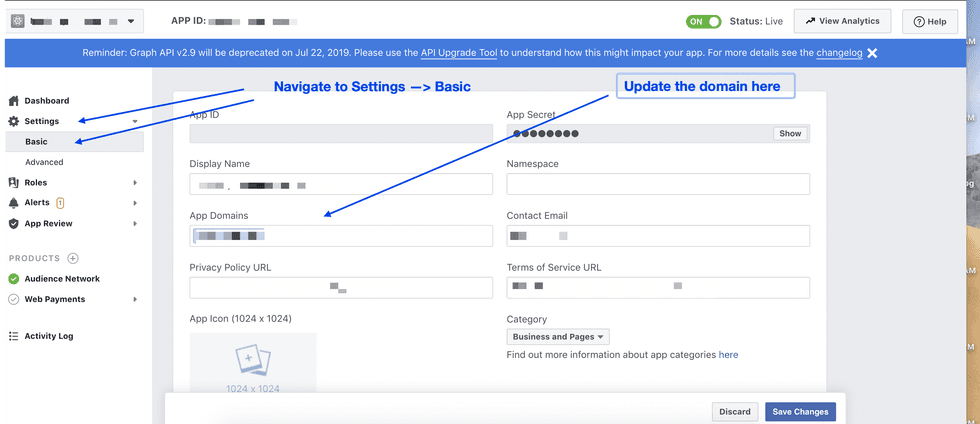Viewport: 980px width, 424px height.
Task: Open Basic settings in sidebar
Action: coord(37,142)
